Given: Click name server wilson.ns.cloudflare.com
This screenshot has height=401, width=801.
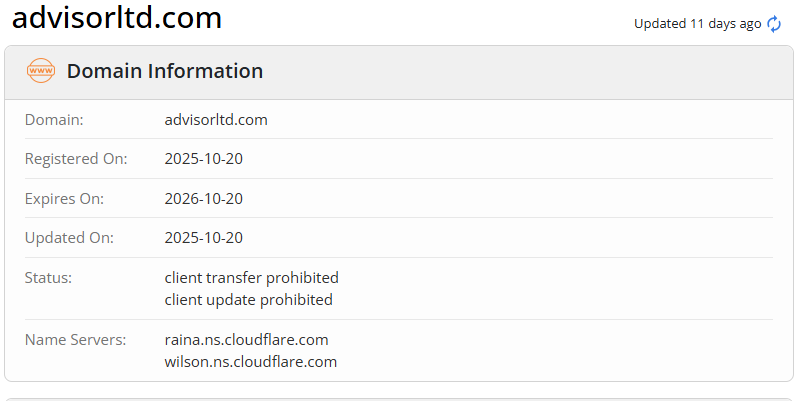Looking at the screenshot, I should click(251, 361).
